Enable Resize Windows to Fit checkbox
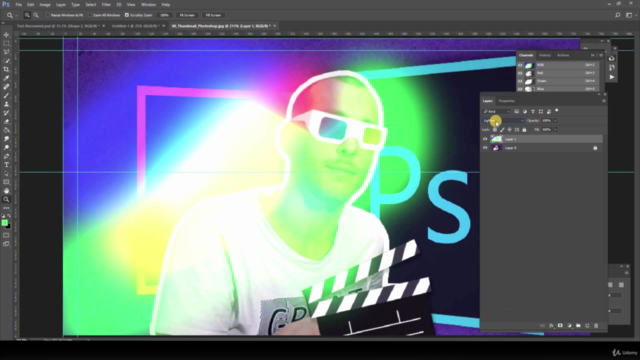Screen dimensions: 640x360 [x=47, y=15]
